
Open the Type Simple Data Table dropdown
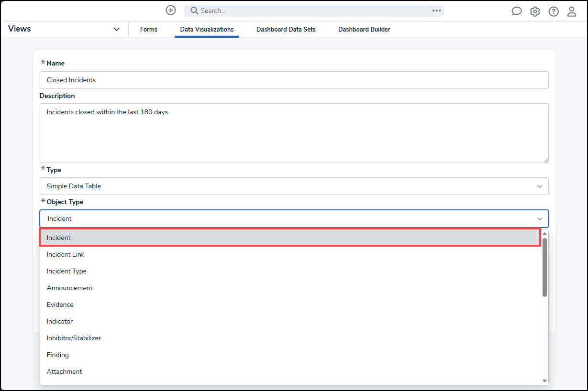point(294,186)
